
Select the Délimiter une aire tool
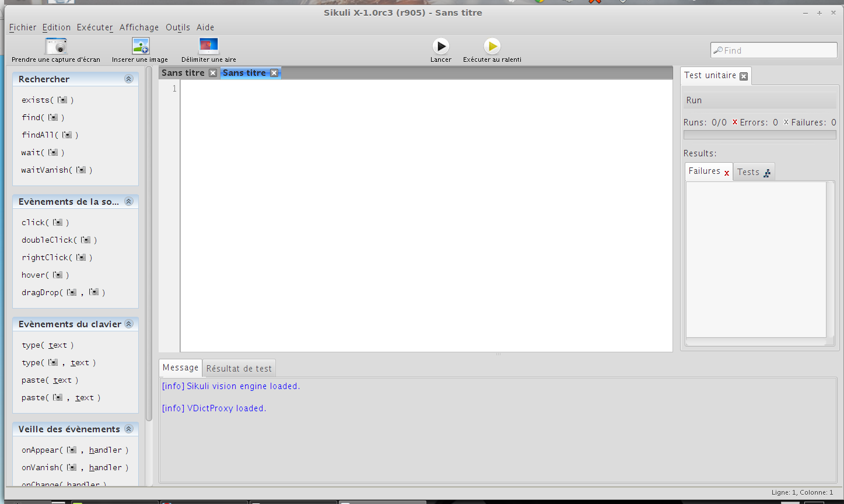pyautogui.click(x=208, y=46)
